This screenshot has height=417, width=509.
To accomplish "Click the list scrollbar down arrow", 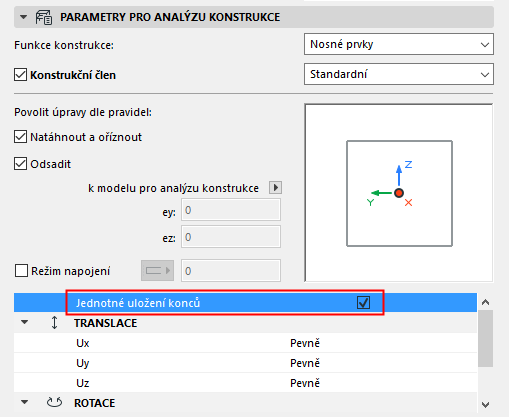I will tap(486, 405).
